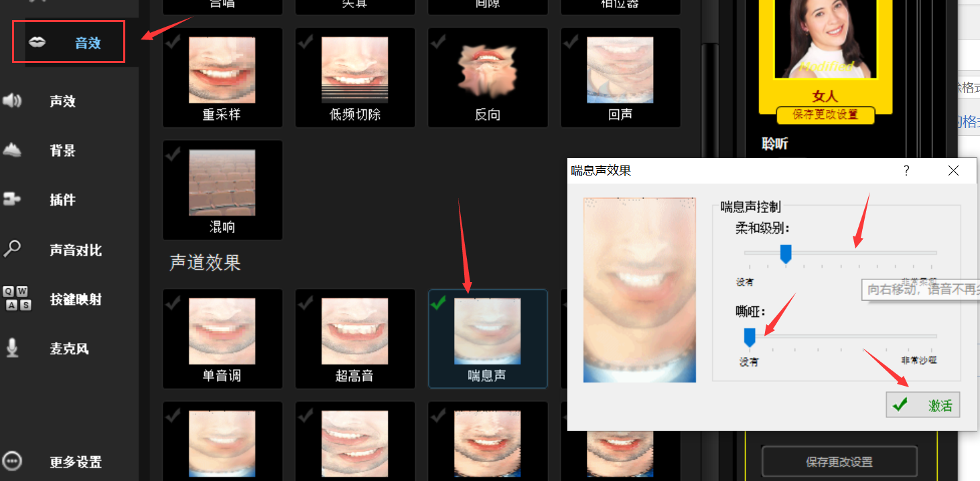Click the 柔和级别 slider handle
The height and width of the screenshot is (481, 980).
pos(786,254)
